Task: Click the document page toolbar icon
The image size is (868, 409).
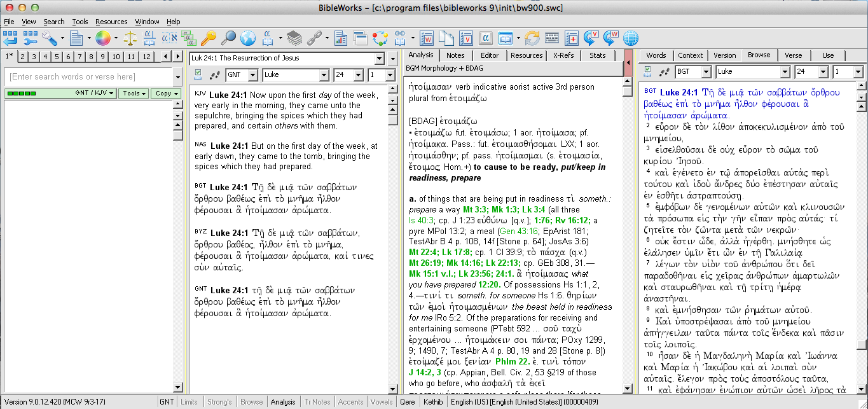Action: [x=76, y=38]
